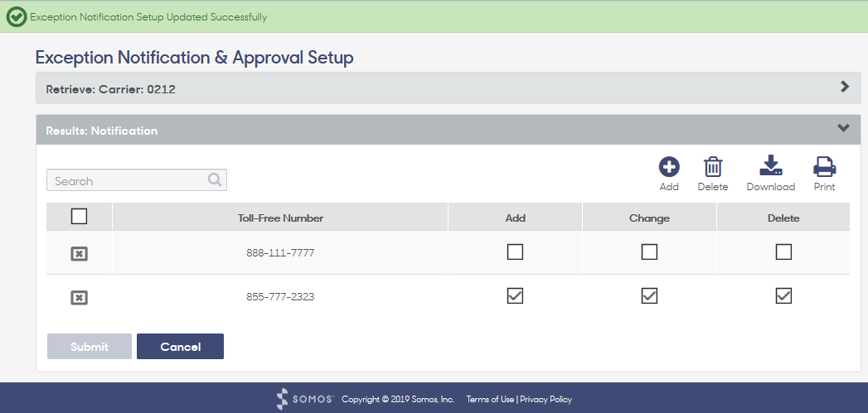Remove row 855-777-2323 with its X icon
Viewport: 868px width, 413px height.
click(x=79, y=297)
